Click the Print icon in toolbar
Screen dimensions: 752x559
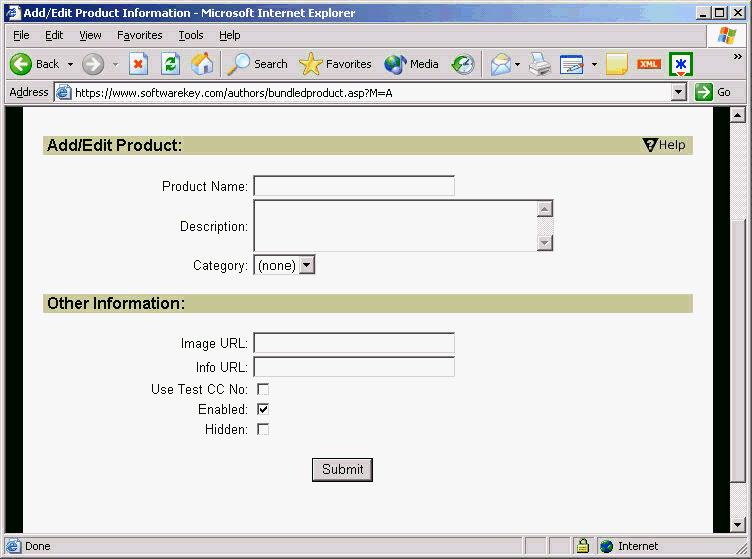540,64
